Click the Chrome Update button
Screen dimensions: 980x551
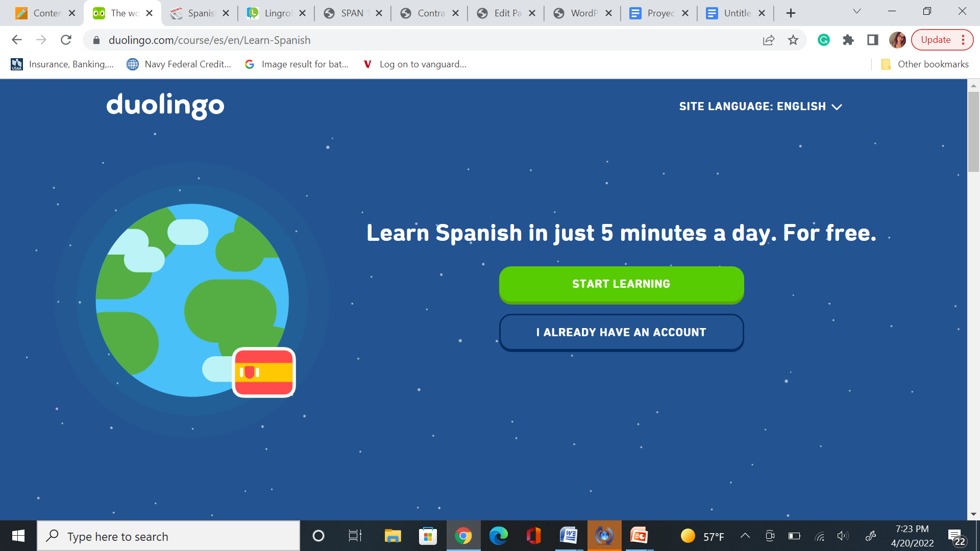[935, 40]
